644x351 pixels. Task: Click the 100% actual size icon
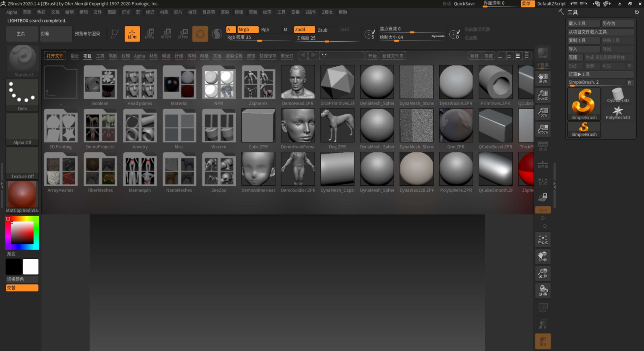click(543, 112)
